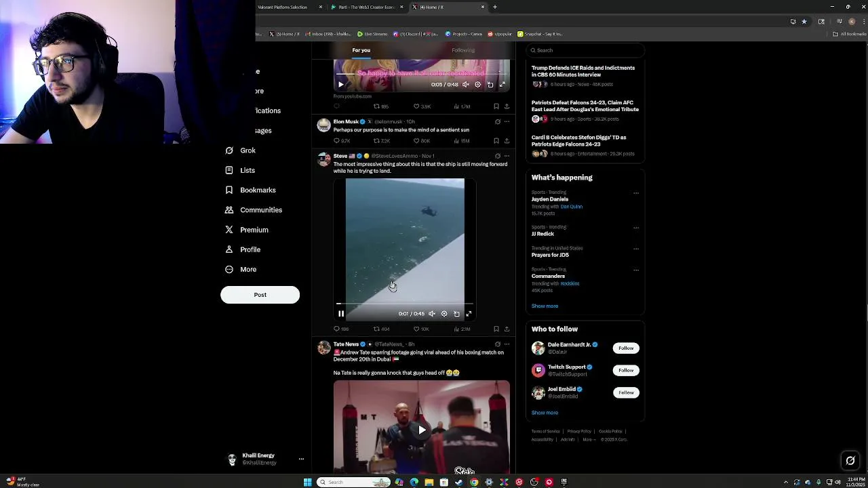
Task: Reply to Steve's helicopter post
Action: click(341, 329)
